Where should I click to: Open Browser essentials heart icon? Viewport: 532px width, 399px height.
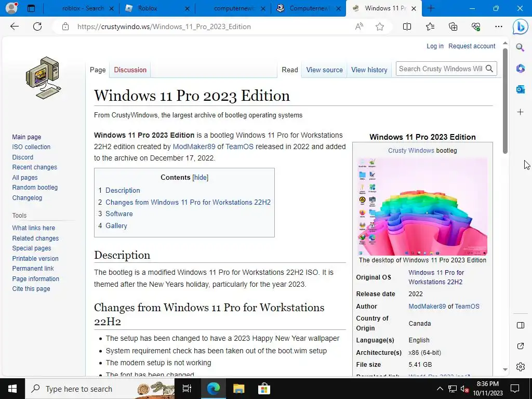[476, 26]
